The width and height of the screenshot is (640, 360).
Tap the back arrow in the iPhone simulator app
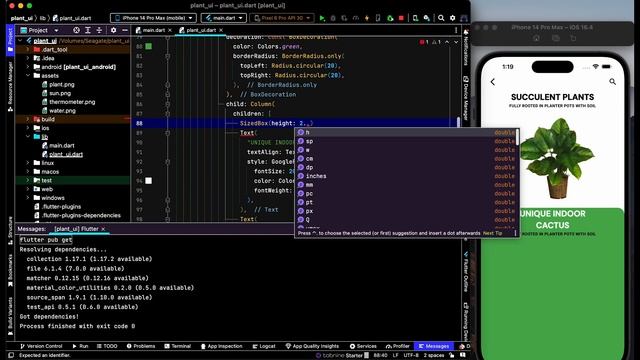pyautogui.click(x=493, y=82)
